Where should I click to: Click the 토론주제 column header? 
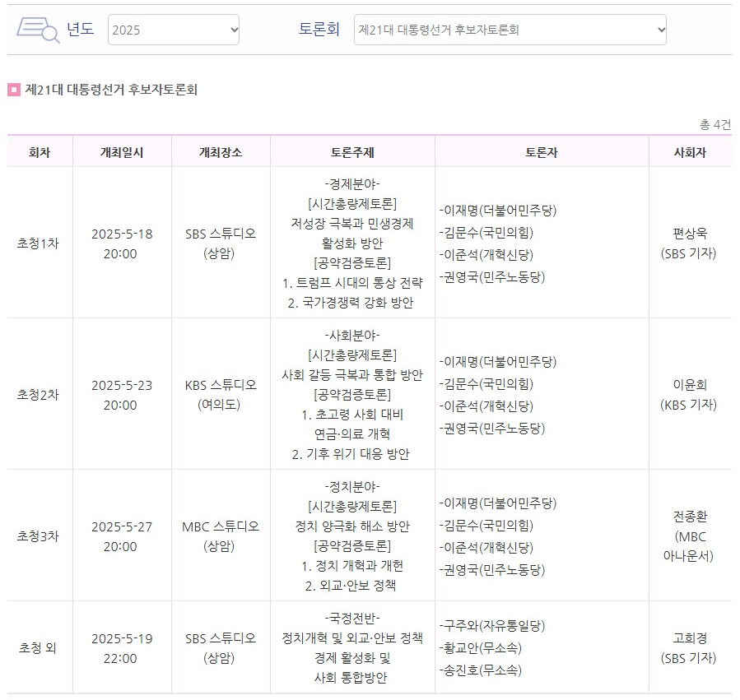351,151
